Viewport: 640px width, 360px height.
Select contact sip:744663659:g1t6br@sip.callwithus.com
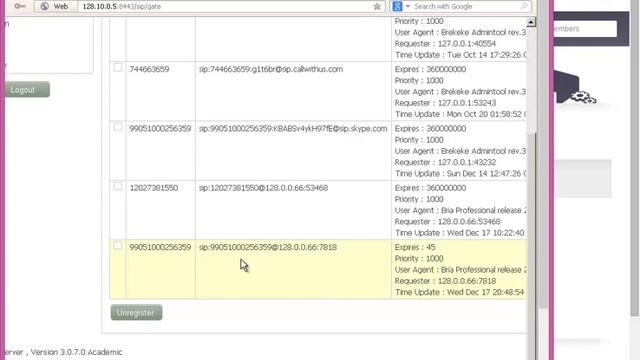tap(271, 69)
